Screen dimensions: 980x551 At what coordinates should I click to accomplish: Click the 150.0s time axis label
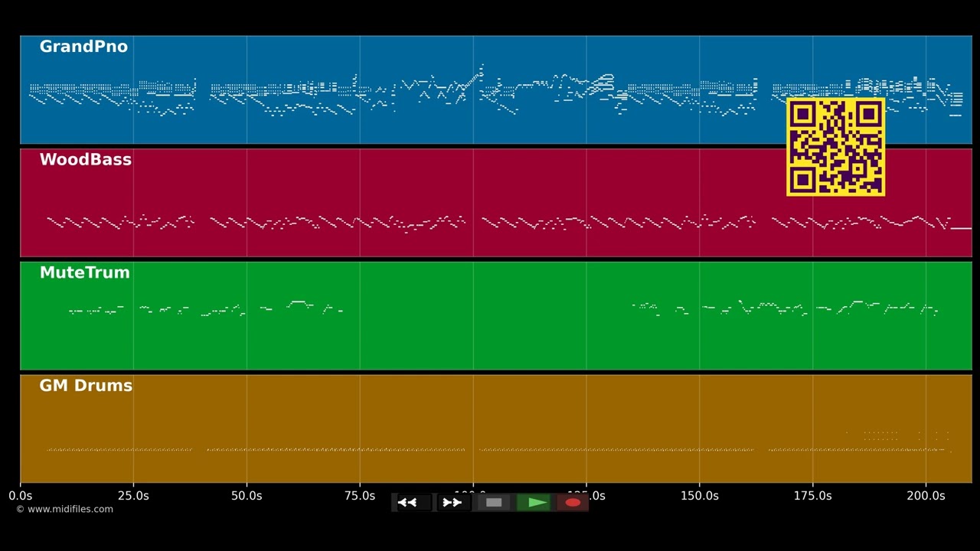coord(700,496)
